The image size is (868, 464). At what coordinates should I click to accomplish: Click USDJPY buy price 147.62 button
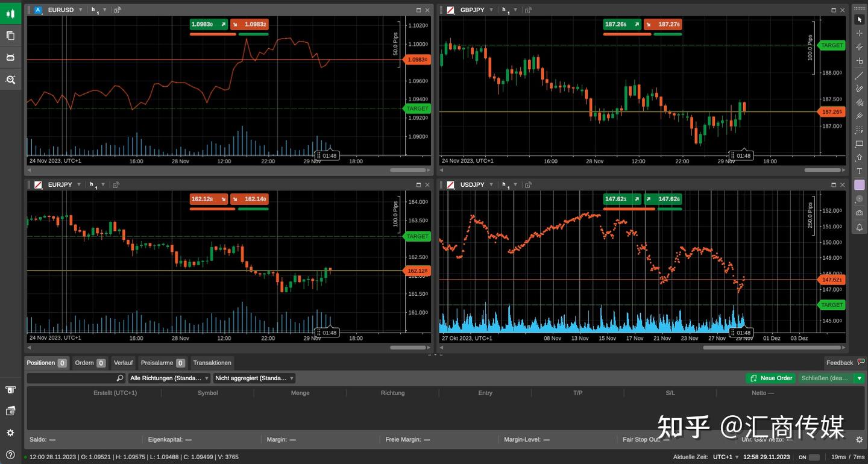pos(663,199)
